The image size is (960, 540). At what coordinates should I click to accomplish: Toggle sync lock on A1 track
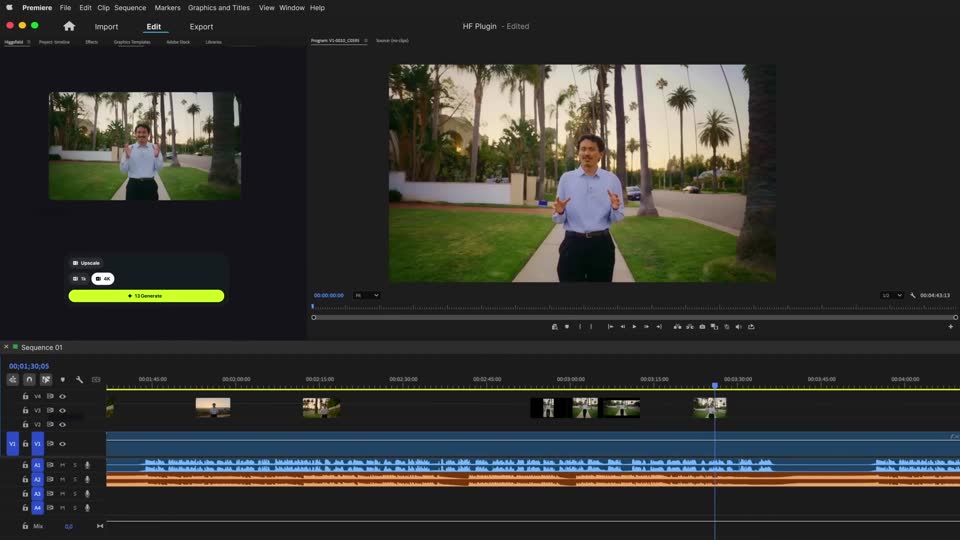pyautogui.click(x=50, y=465)
